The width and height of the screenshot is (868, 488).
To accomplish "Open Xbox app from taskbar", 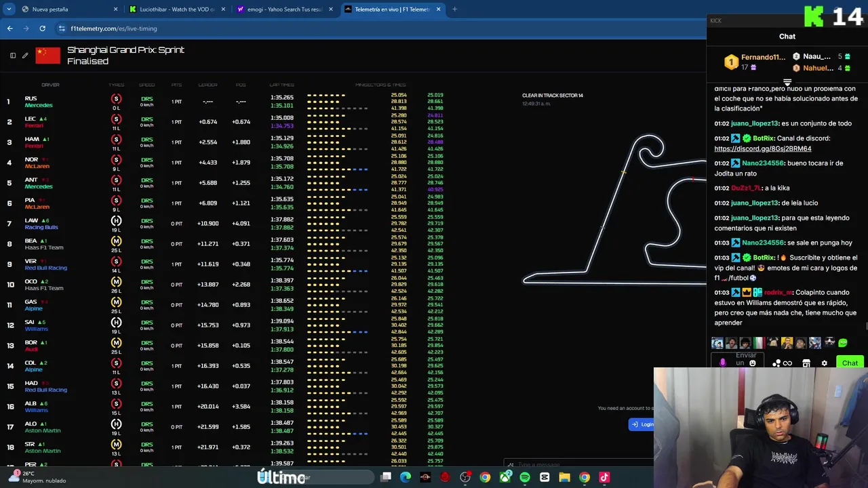I will (505, 477).
